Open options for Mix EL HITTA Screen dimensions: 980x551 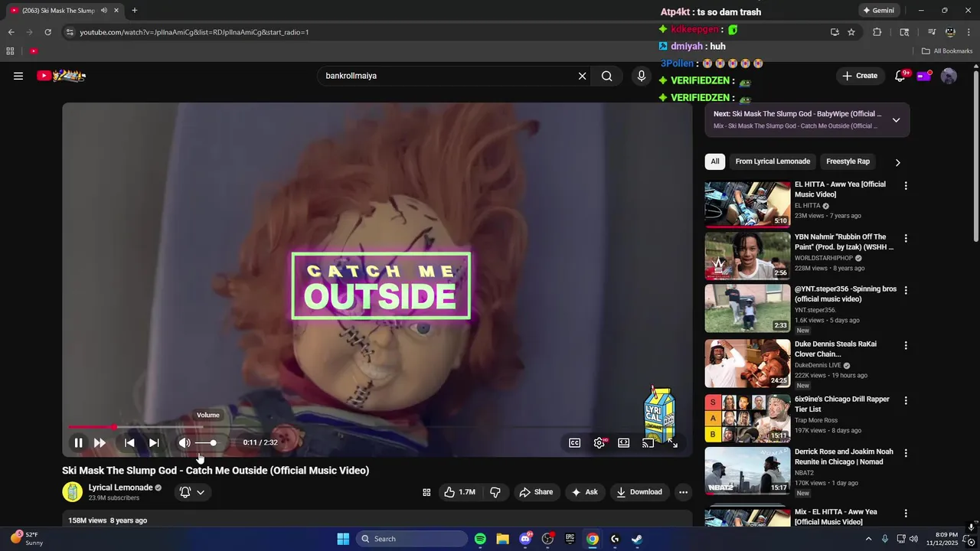906,513
